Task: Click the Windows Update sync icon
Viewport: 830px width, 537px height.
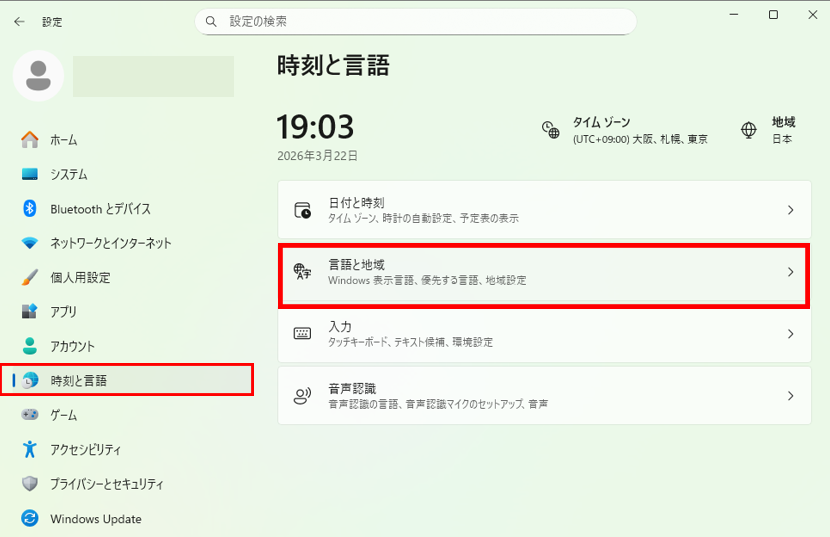Action: (x=30, y=519)
